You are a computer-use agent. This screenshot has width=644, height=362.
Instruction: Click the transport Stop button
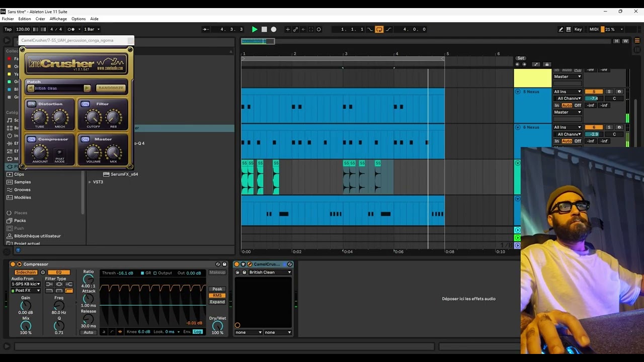point(264,29)
